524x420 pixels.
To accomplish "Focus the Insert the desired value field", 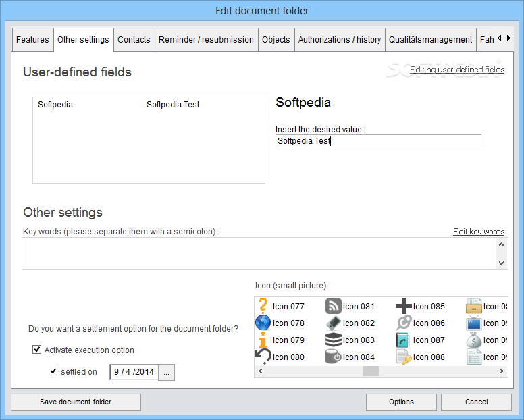I will point(378,141).
